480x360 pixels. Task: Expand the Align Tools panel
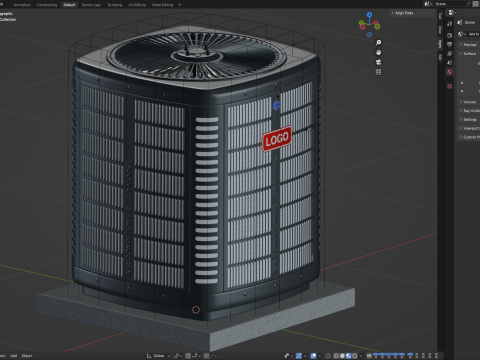point(404,13)
